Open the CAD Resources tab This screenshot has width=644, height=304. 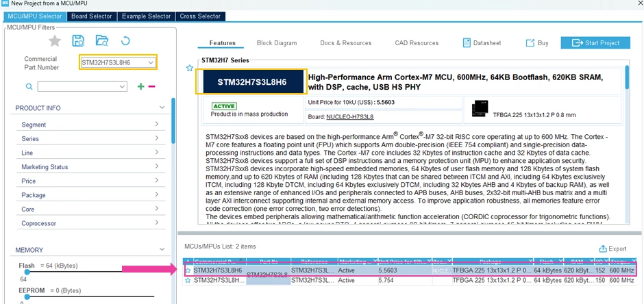[417, 42]
